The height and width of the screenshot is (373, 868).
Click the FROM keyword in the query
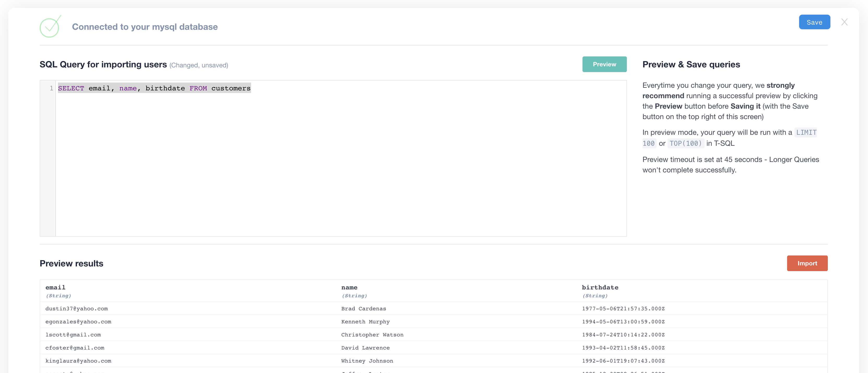point(198,88)
